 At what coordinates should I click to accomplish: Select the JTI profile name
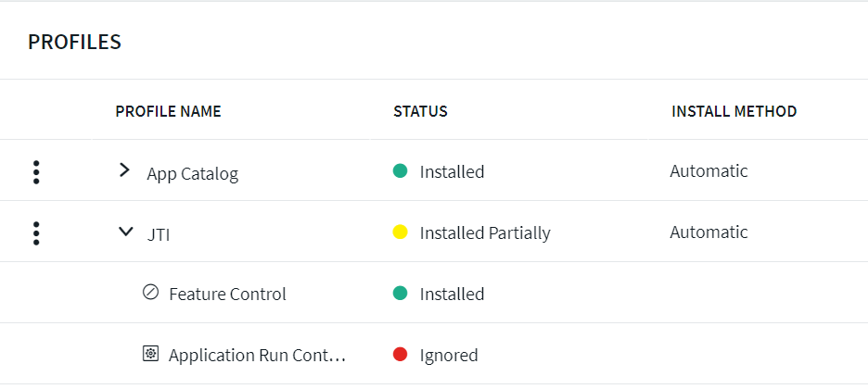(159, 234)
